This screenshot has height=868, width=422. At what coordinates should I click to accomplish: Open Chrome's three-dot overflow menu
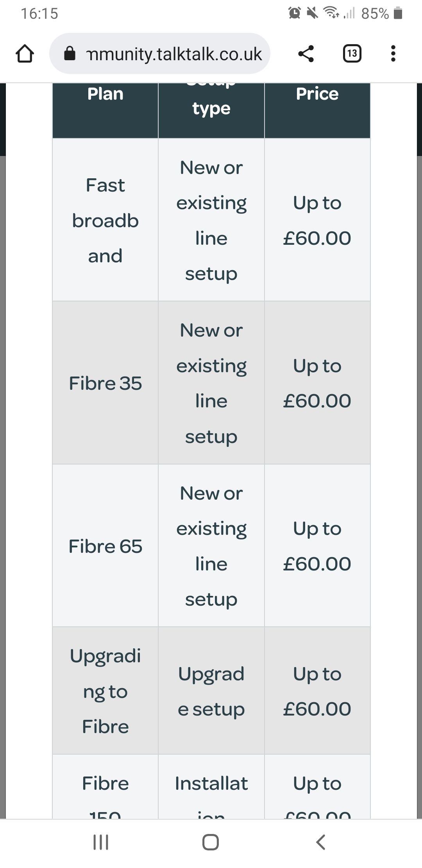pyautogui.click(x=393, y=54)
